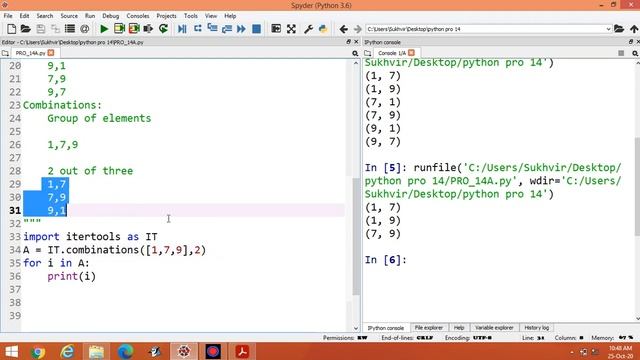
Task: Run file with green play button
Action: pyautogui.click(x=104, y=29)
